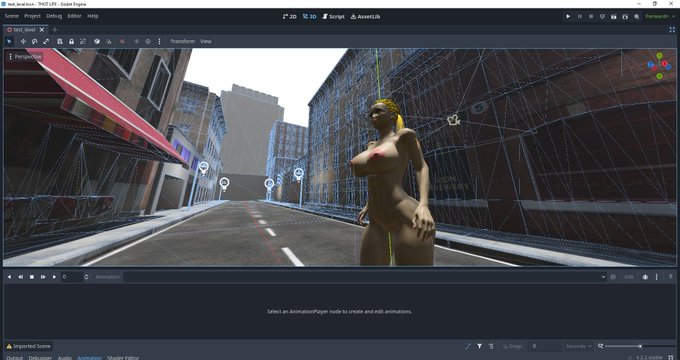Open the Forward+ renderer dropdown
Viewport: 680px width, 360px height.
click(660, 16)
